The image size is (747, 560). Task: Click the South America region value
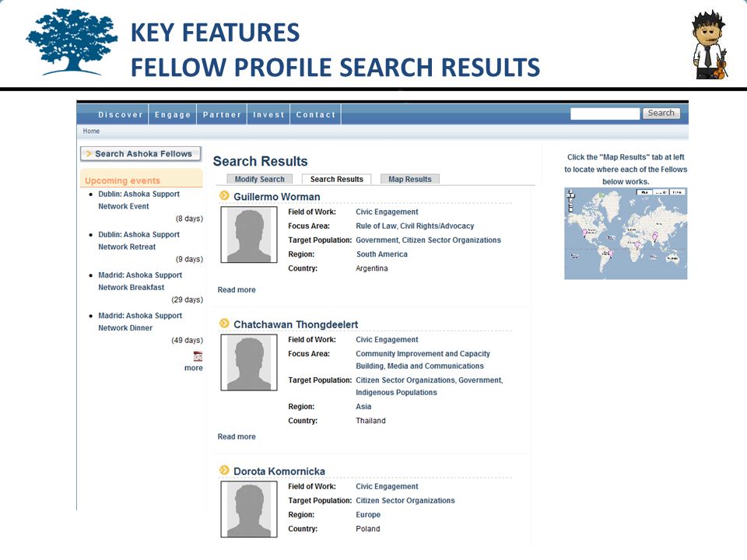(x=382, y=254)
